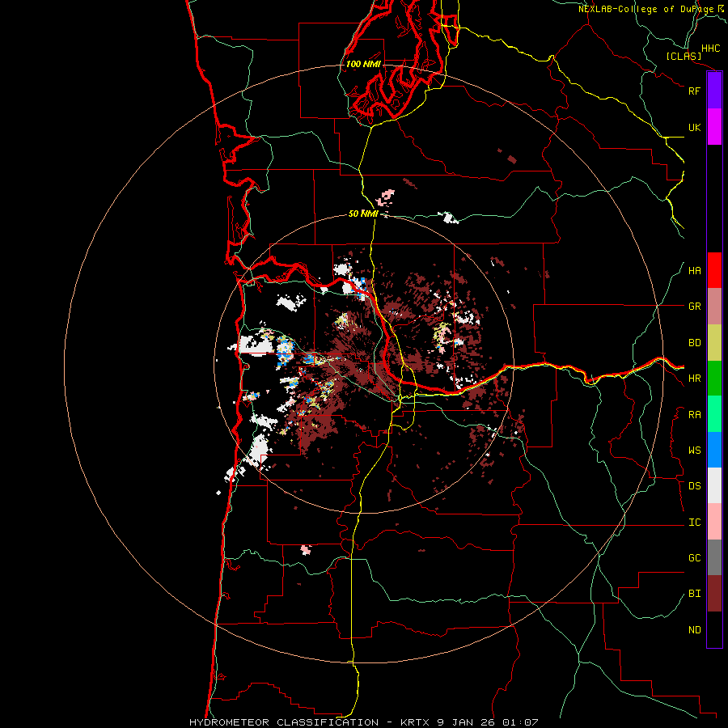Click the "GC" legend label

click(x=694, y=558)
